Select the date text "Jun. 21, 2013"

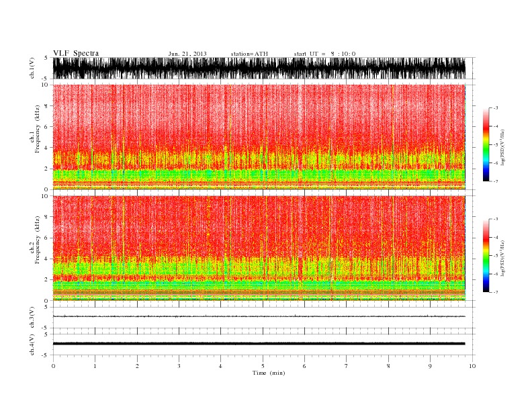[187, 54]
